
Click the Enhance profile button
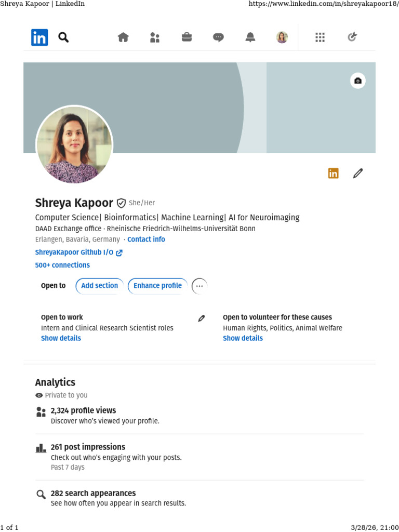pos(158,286)
